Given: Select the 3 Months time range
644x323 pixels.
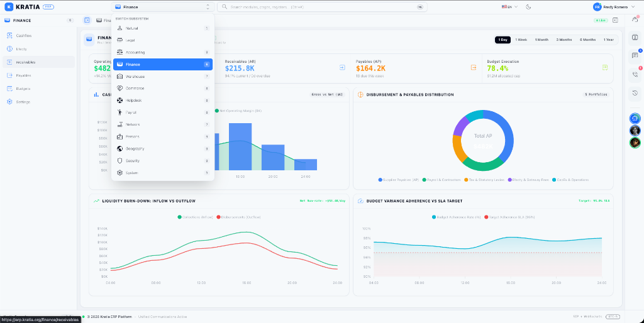Looking at the screenshot, I should click(564, 40).
